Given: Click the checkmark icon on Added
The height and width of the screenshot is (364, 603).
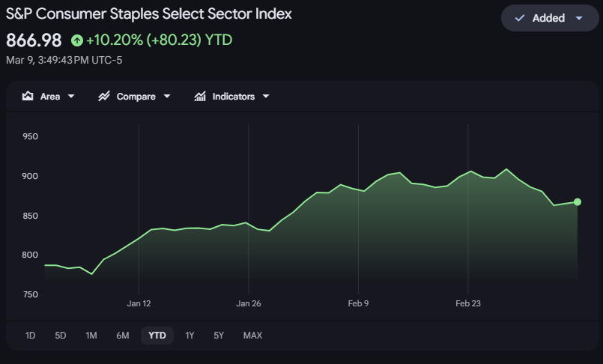Looking at the screenshot, I should 520,18.
